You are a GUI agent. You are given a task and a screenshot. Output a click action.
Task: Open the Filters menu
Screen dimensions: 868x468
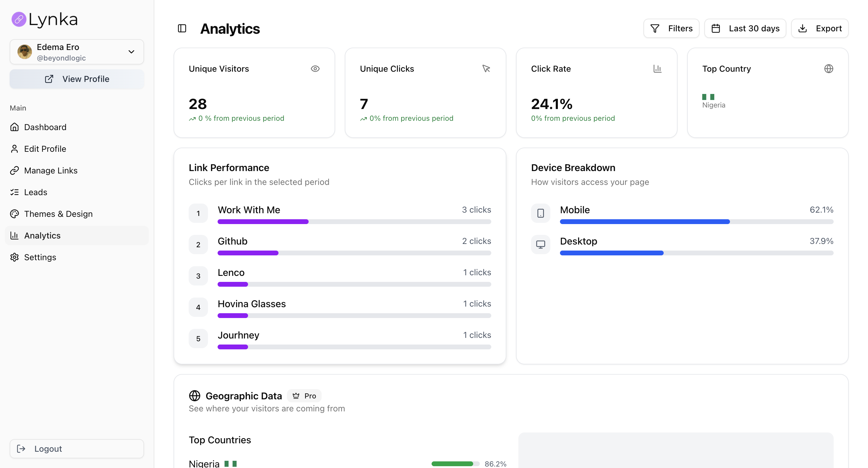pos(671,29)
